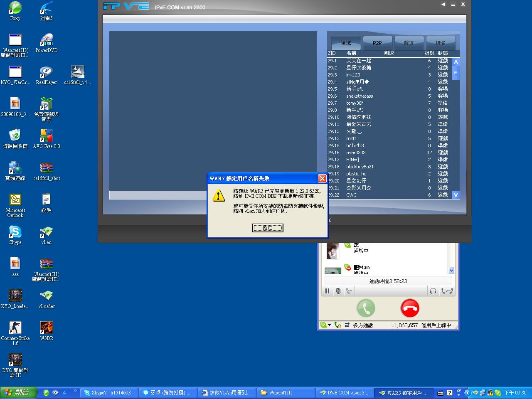Click the red hang up call button

(x=410, y=308)
